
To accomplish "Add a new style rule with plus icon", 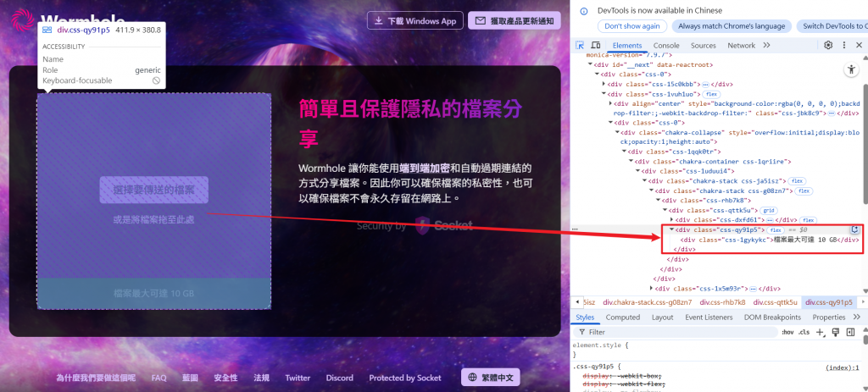I will click(x=821, y=332).
